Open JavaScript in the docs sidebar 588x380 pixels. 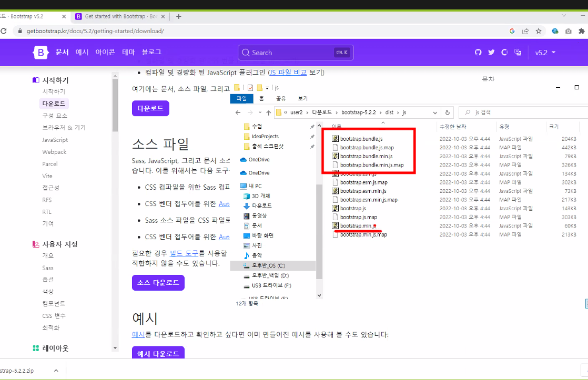click(55, 140)
